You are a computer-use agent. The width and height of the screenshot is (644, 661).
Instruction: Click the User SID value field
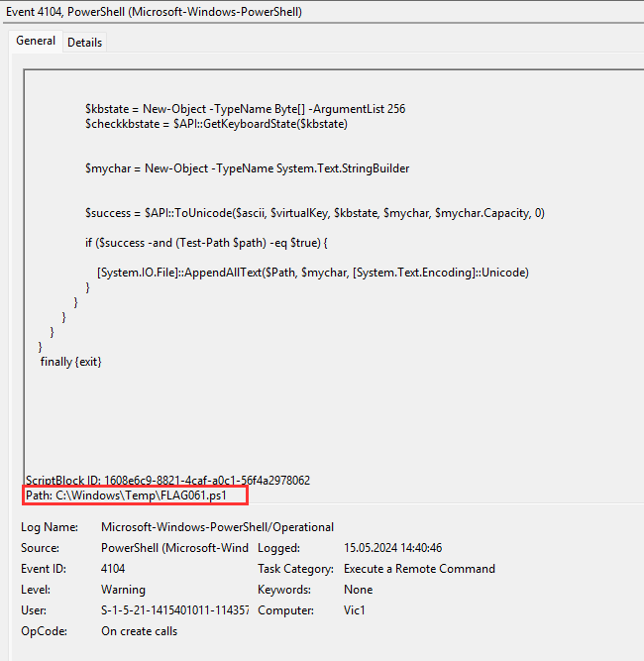[x=174, y=610]
